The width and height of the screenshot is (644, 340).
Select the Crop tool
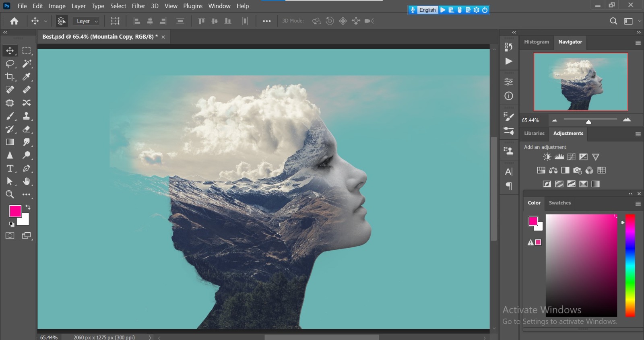coord(10,76)
